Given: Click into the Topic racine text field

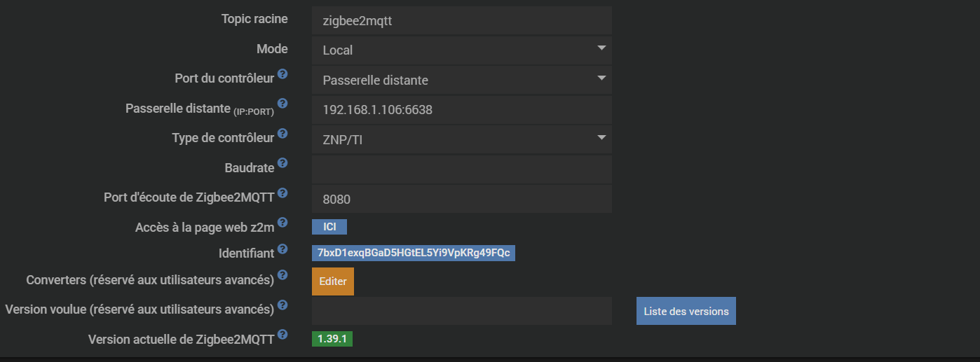Looking at the screenshot, I should 461,20.
